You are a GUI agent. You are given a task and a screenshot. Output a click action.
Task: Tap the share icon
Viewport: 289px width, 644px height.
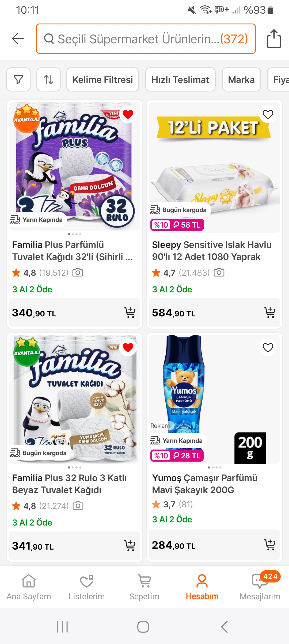click(x=274, y=39)
